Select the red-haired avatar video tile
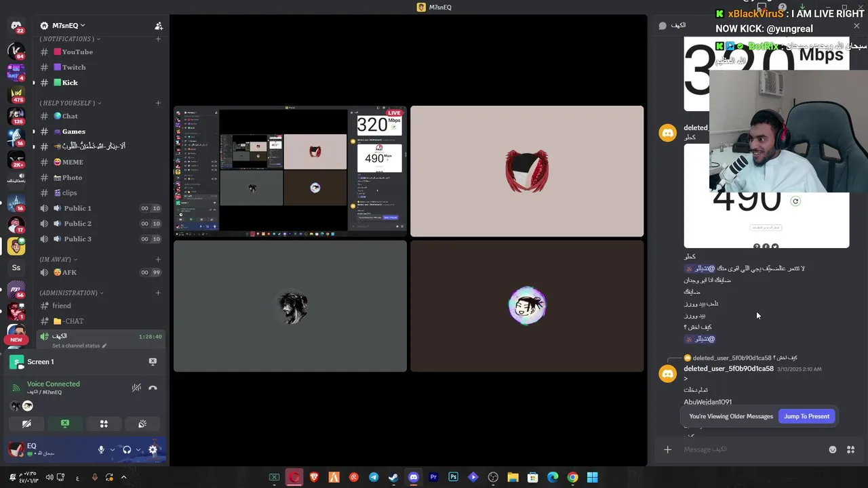The width and height of the screenshot is (868, 488). coord(527,171)
